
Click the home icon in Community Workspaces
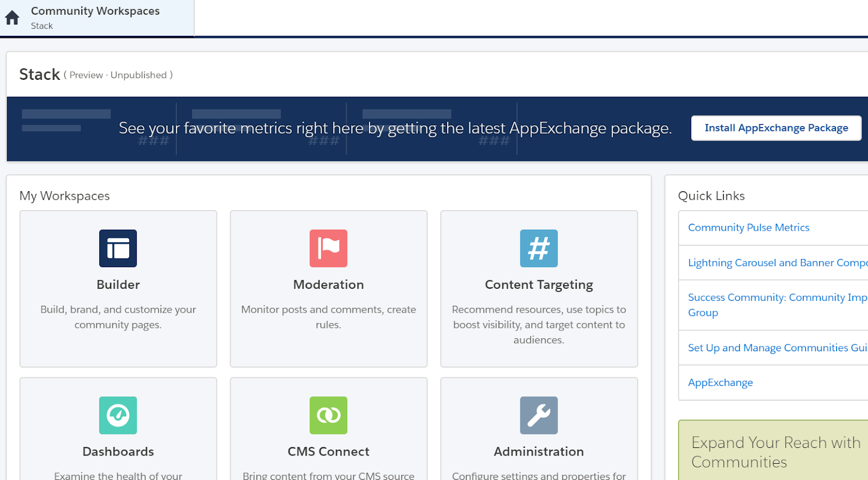[12, 18]
